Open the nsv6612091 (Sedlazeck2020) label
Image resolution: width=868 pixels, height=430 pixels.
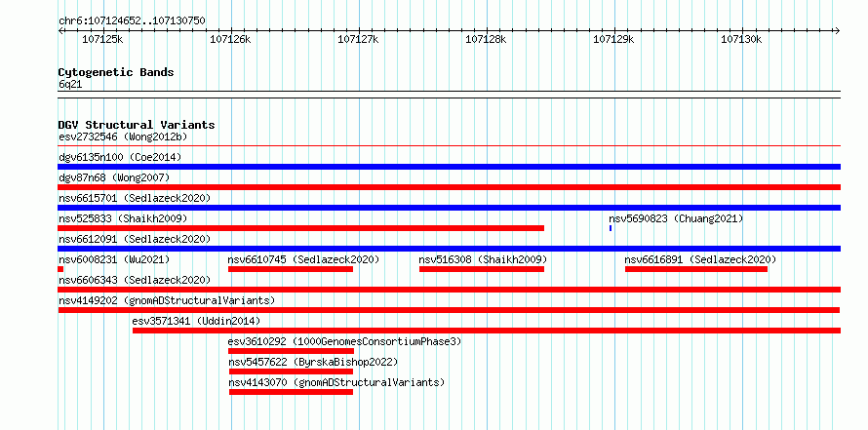pyautogui.click(x=135, y=239)
